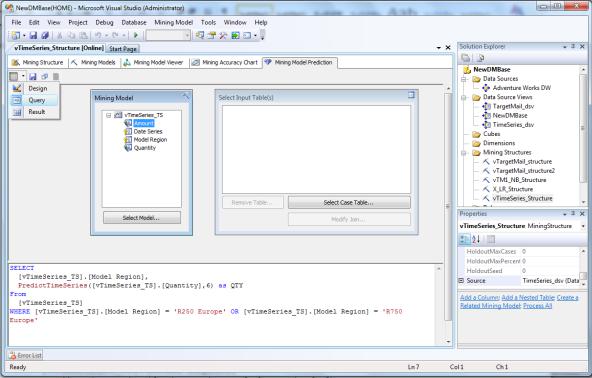
Task: Open the Database menu
Action: (134, 23)
